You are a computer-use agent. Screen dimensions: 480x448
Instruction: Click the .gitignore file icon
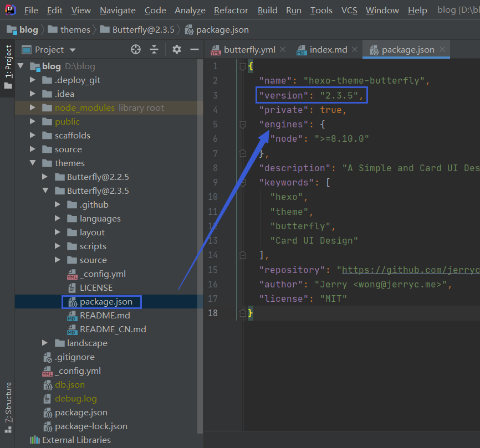pos(48,357)
